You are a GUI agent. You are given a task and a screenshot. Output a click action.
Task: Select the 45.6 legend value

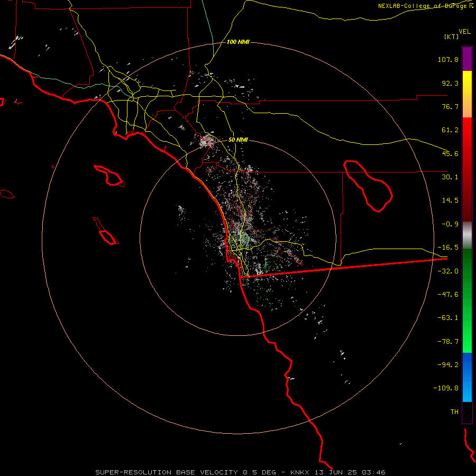click(x=450, y=153)
